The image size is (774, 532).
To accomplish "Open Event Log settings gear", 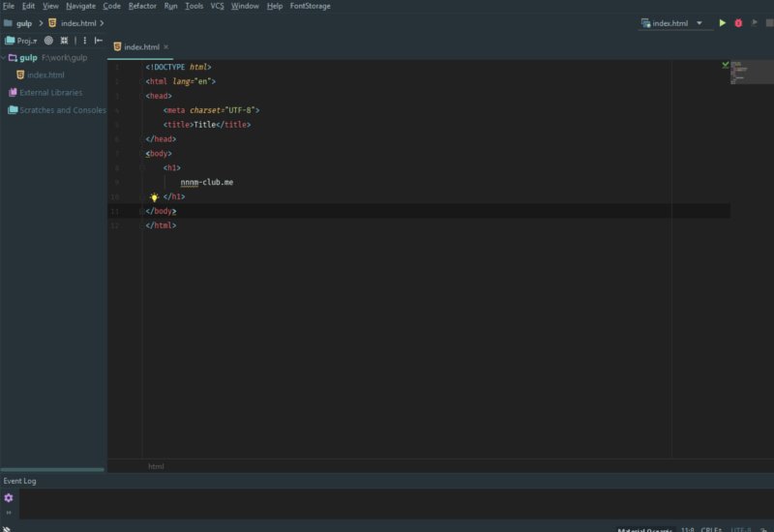I will click(x=9, y=497).
